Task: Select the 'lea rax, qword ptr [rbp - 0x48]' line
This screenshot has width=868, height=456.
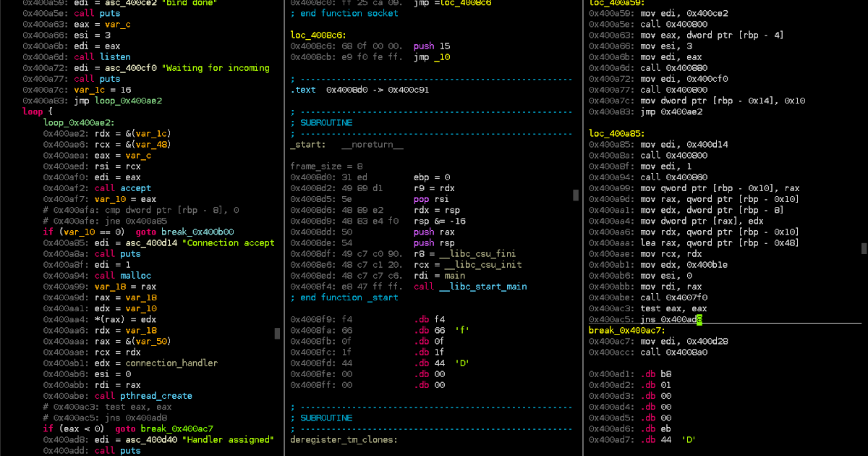Action: coord(720,242)
